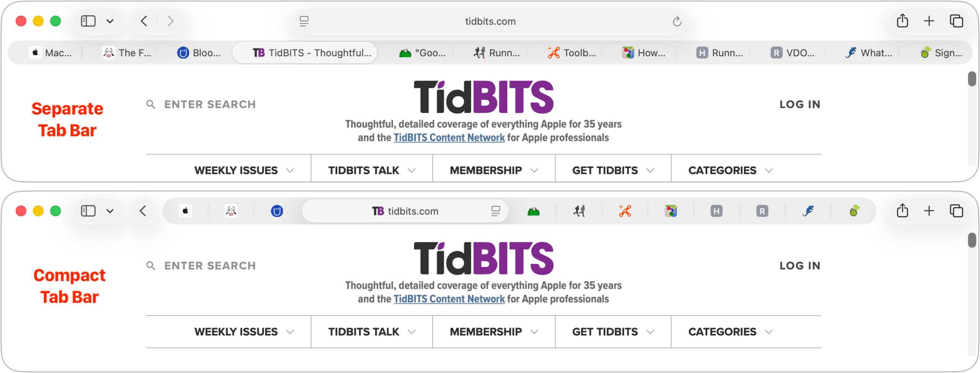Image resolution: width=980 pixels, height=373 pixels.
Task: Switch to the "VDO..." tab
Action: pos(792,53)
